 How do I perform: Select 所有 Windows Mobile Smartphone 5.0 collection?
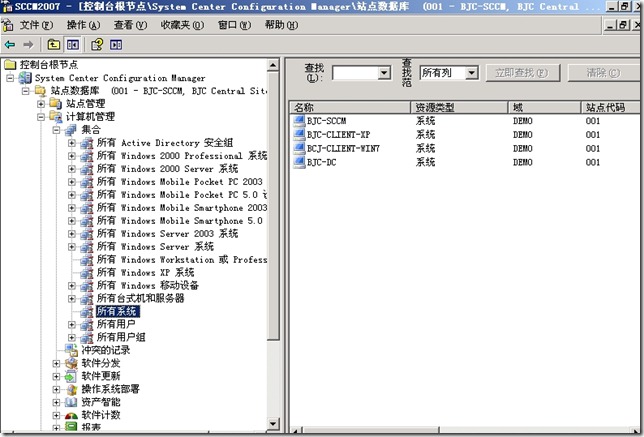(179, 221)
